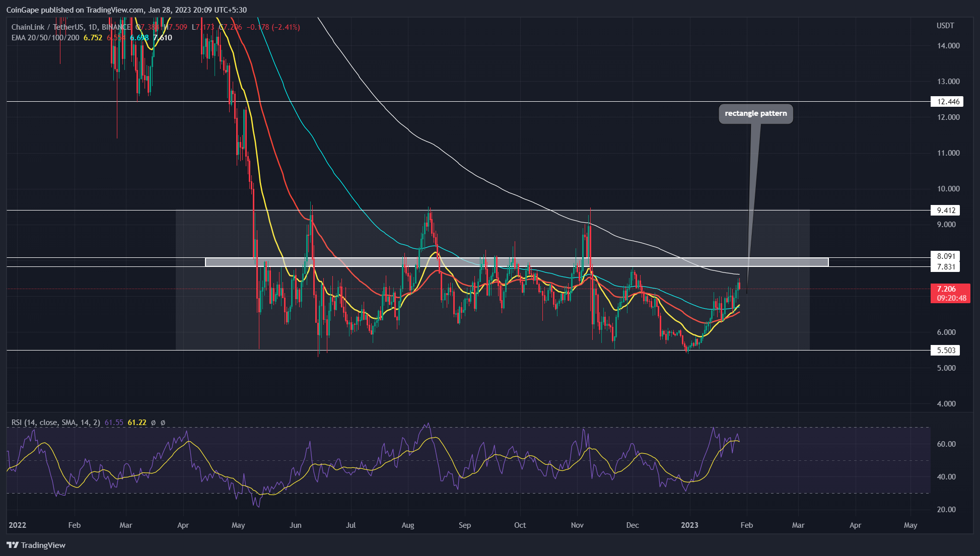Select the white supply zone bar near 8.091
The height and width of the screenshot is (556, 980).
click(517, 262)
